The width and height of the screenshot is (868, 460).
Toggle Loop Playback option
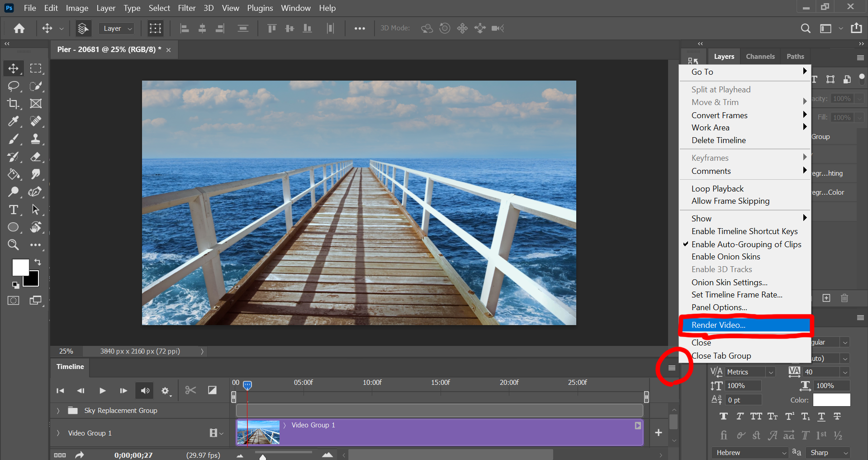pos(717,189)
